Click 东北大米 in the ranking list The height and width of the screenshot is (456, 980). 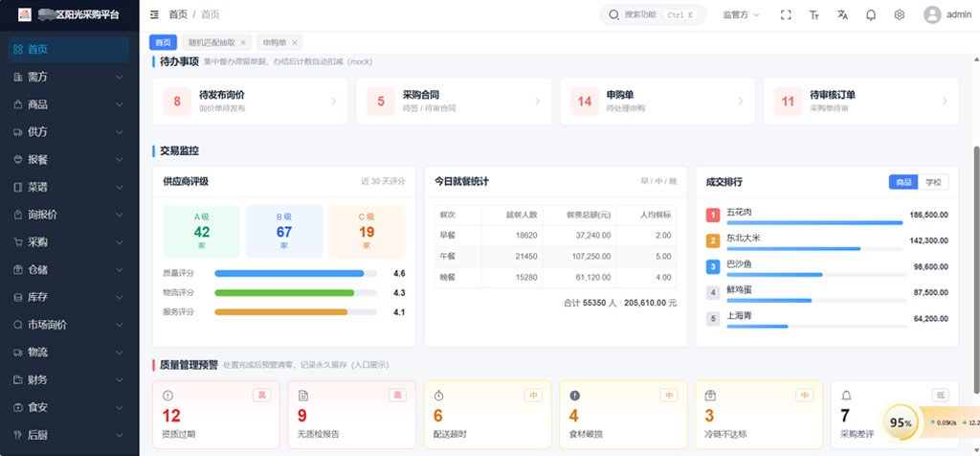tap(744, 239)
